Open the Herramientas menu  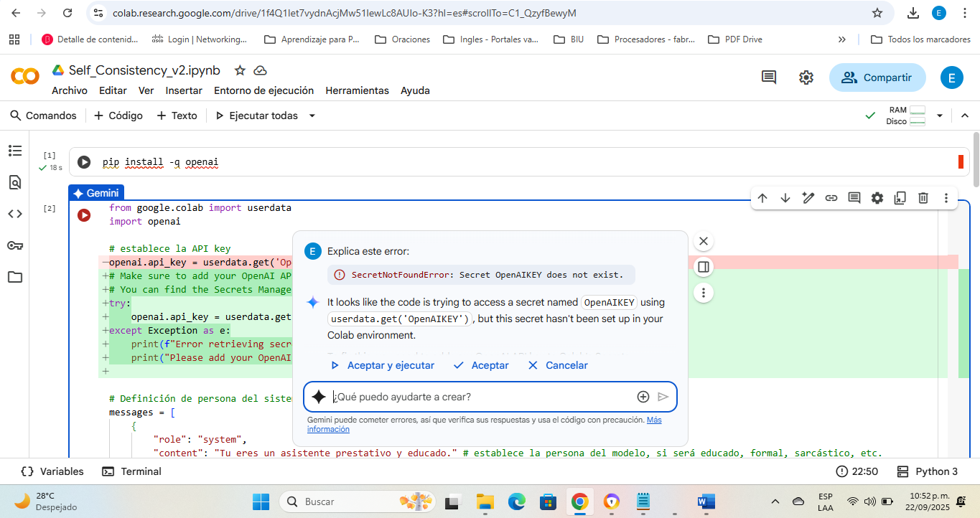click(358, 90)
